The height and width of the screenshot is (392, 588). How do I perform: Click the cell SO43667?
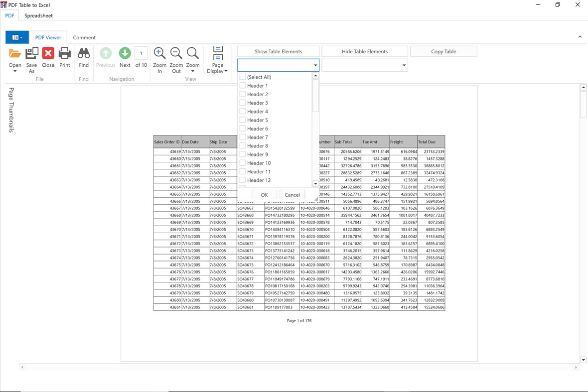(251, 208)
